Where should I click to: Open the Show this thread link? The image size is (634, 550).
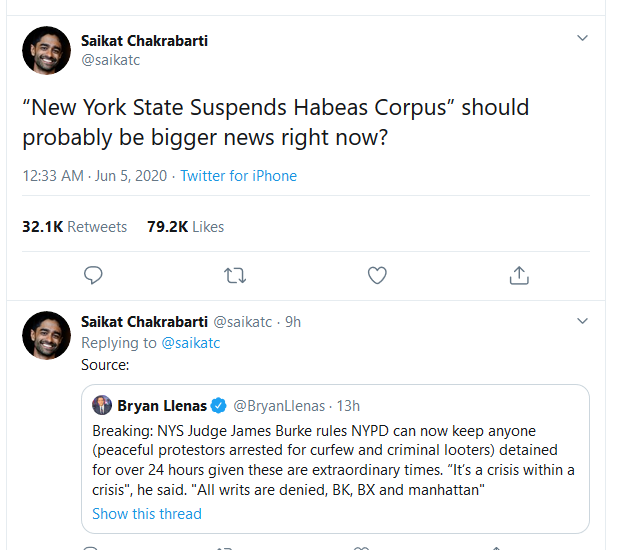click(147, 514)
